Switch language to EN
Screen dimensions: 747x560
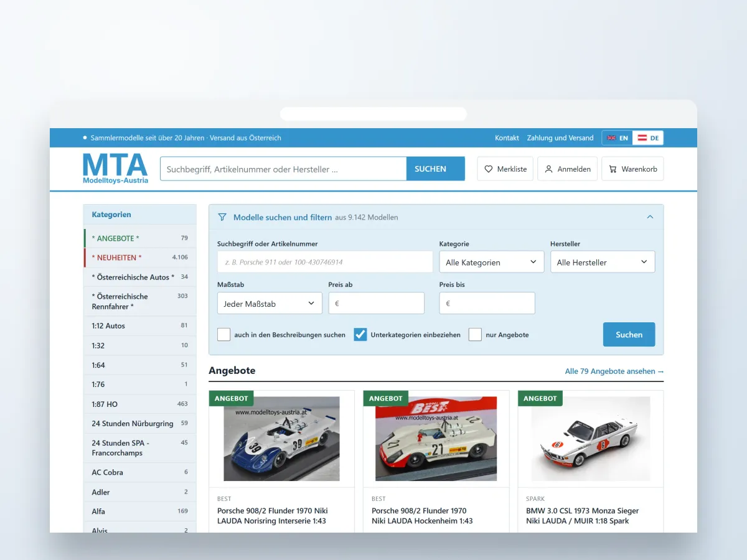coord(618,138)
